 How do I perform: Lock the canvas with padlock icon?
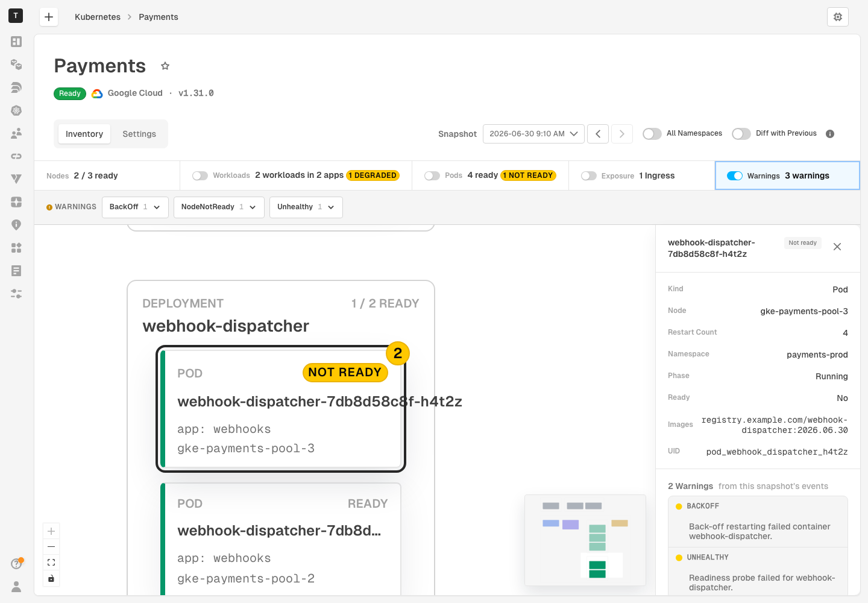tap(51, 579)
